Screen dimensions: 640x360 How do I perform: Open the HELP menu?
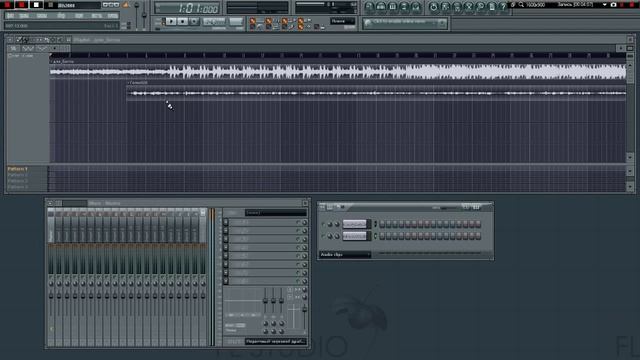pyautogui.click(x=113, y=16)
